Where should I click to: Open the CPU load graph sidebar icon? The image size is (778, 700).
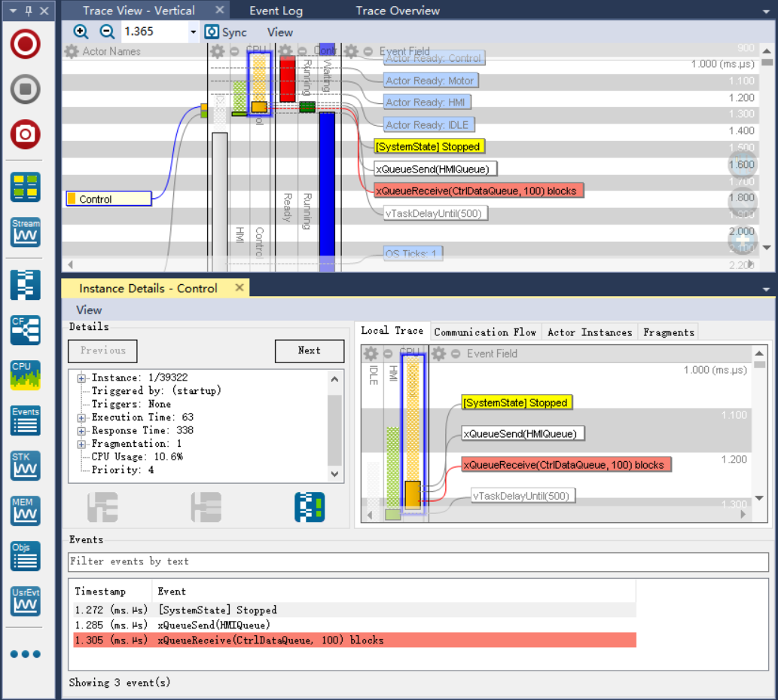click(x=26, y=375)
